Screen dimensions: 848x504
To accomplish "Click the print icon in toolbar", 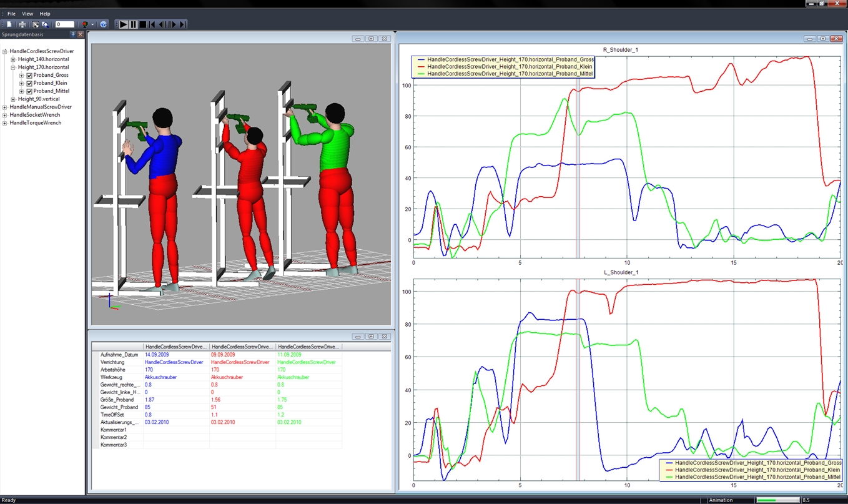I will (x=22, y=24).
